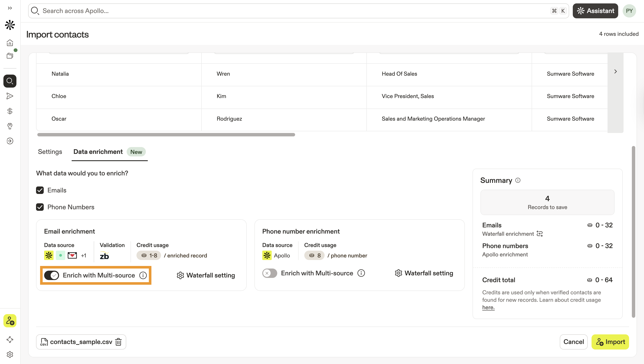The height and width of the screenshot is (364, 644).
Task: Click the horizontal table scrollbar
Action: [166, 135]
